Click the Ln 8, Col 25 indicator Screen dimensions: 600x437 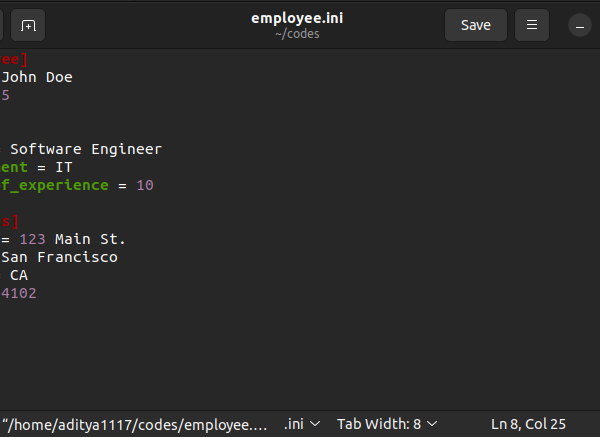pos(528,424)
